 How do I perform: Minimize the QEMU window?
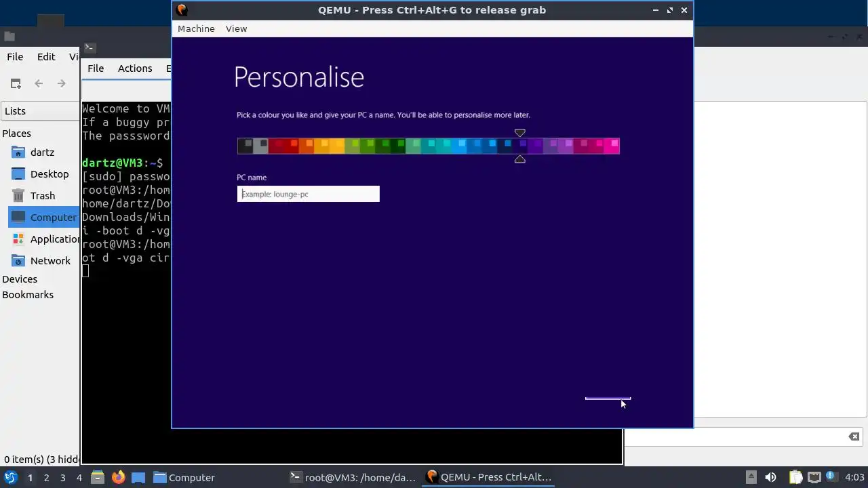point(655,10)
